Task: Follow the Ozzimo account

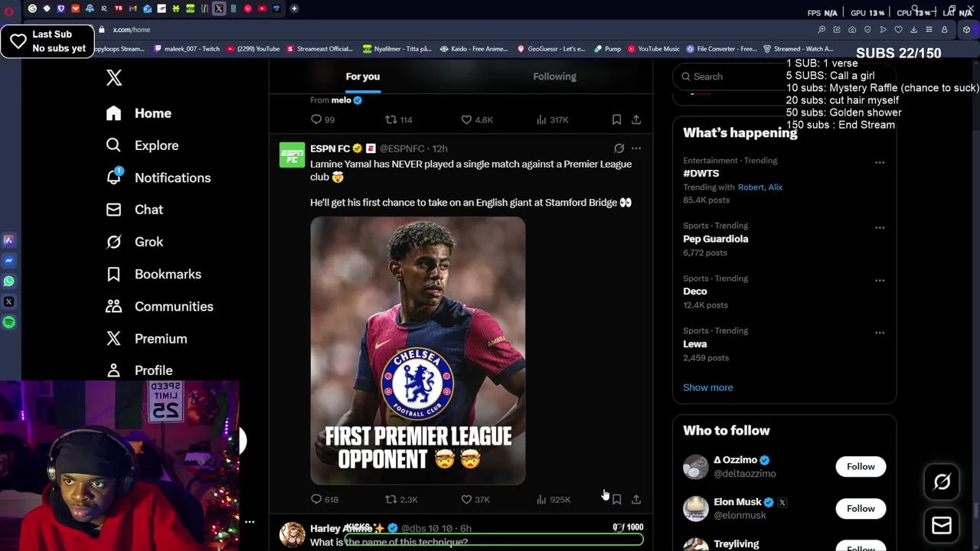Action: pyautogui.click(x=861, y=467)
